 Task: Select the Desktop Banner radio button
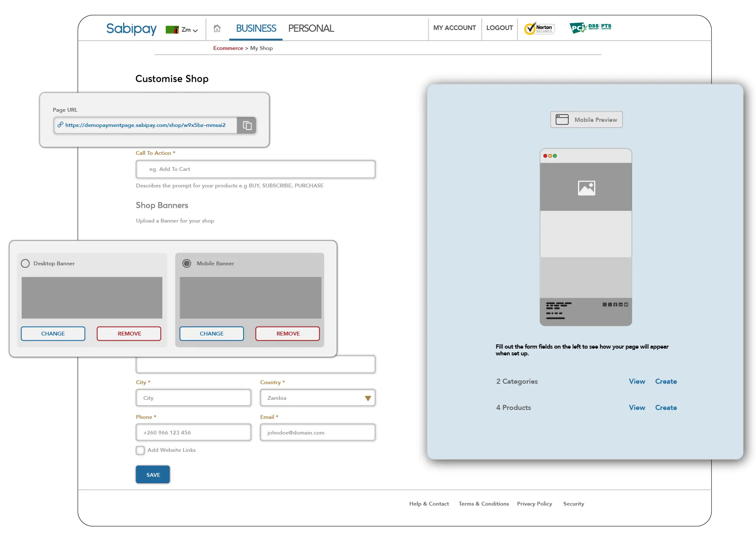click(x=25, y=264)
